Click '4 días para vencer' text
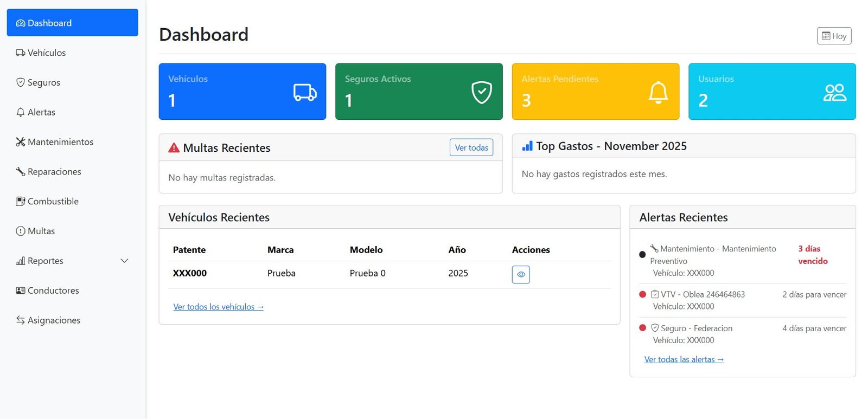The height and width of the screenshot is (419, 868). coord(814,328)
